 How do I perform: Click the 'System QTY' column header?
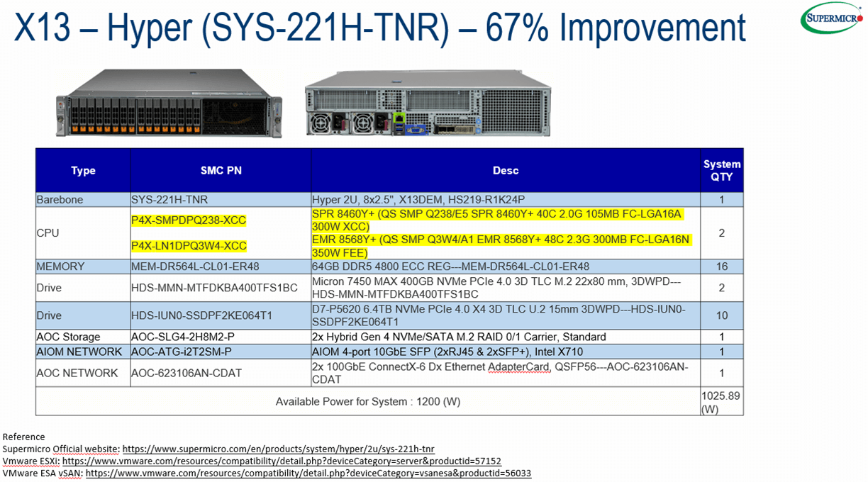click(x=721, y=170)
